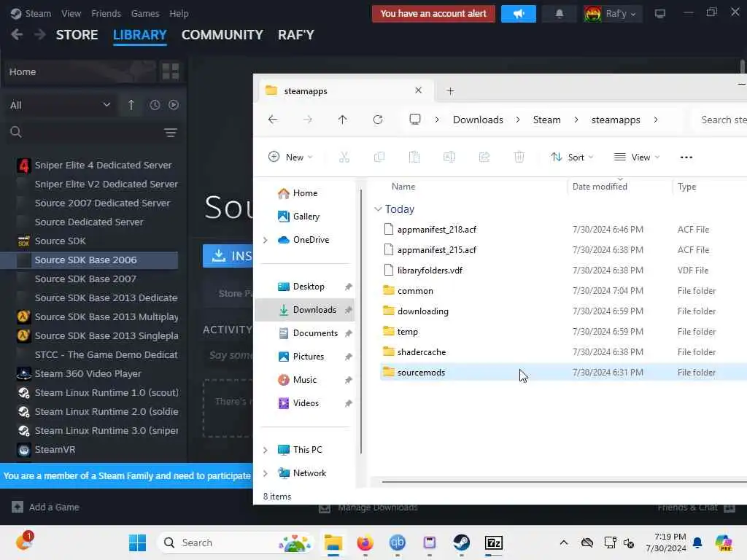Open the View menu in Steam
The height and width of the screenshot is (560, 747).
click(71, 13)
